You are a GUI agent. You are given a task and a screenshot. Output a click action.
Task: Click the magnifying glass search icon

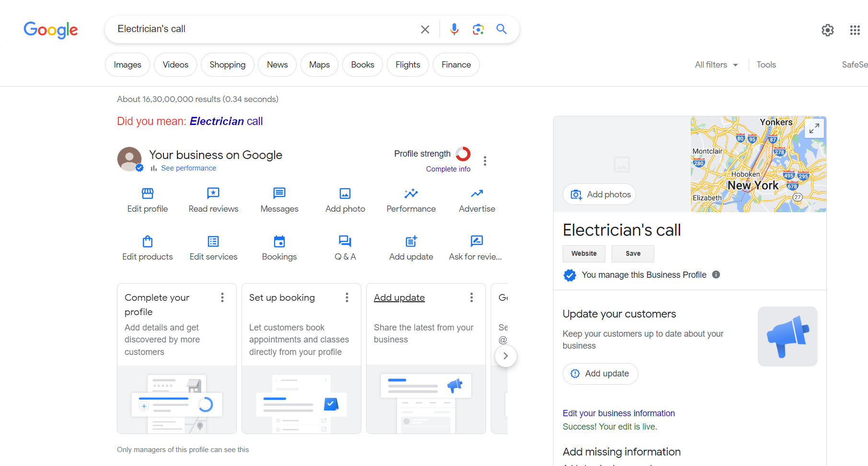point(501,29)
